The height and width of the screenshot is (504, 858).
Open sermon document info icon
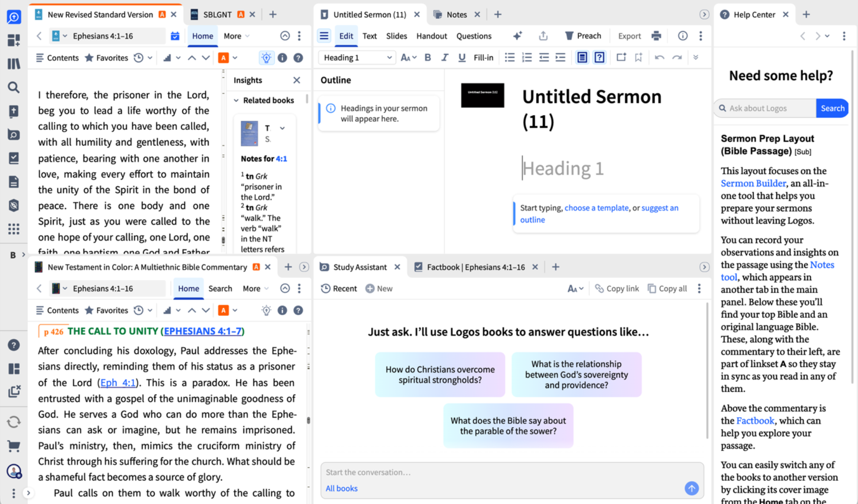683,36
